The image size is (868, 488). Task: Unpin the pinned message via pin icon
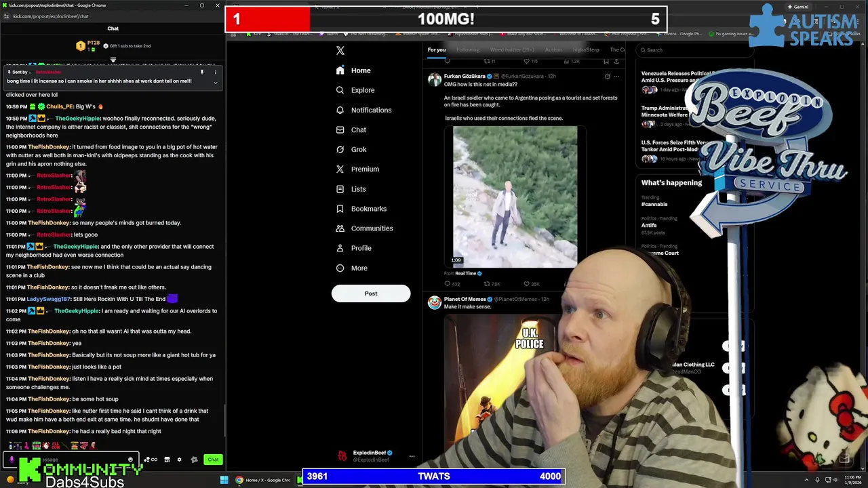[x=201, y=72]
